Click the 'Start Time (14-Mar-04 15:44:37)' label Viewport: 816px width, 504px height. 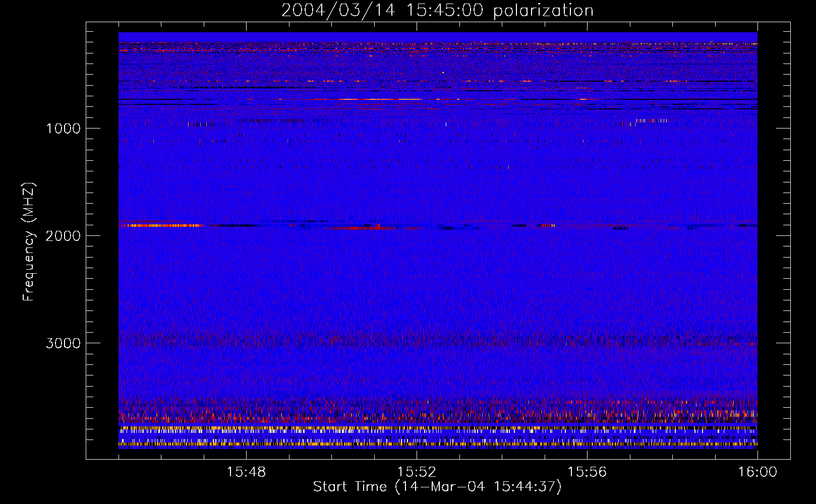[x=437, y=487]
